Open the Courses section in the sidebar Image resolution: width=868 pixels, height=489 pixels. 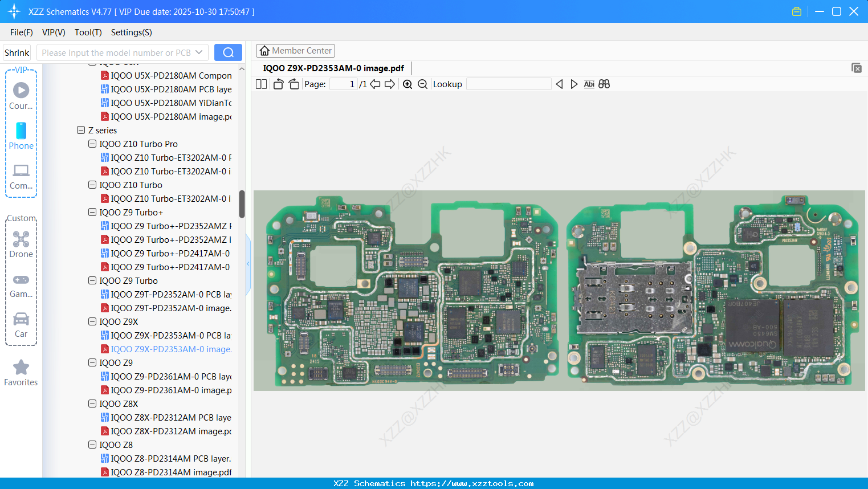point(21,90)
